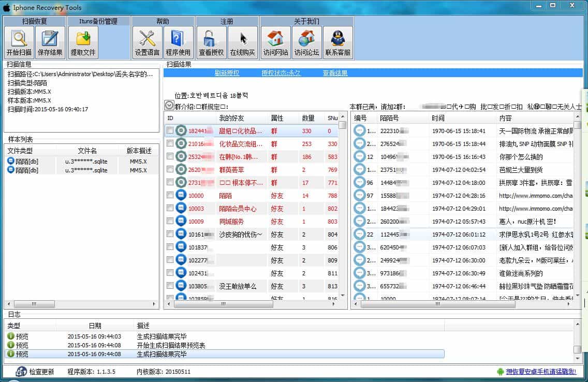588x382 pixels.
Task: Tick checkbox for 没王敢放单么 row
Action: (170, 286)
